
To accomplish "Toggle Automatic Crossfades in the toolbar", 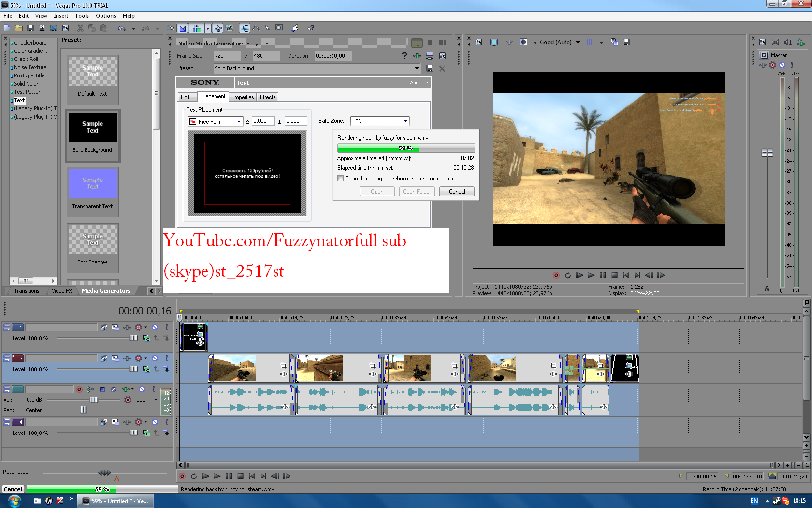I will [x=182, y=28].
